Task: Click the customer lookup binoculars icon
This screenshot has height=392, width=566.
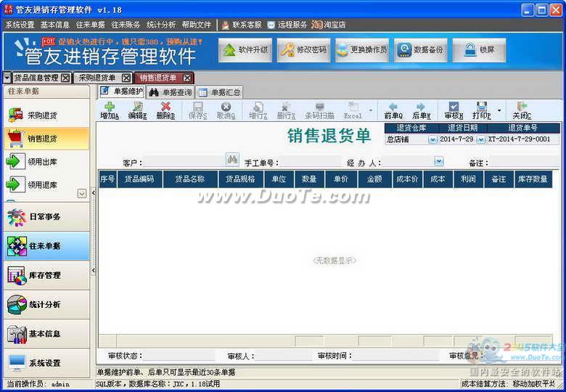Action: coord(232,160)
